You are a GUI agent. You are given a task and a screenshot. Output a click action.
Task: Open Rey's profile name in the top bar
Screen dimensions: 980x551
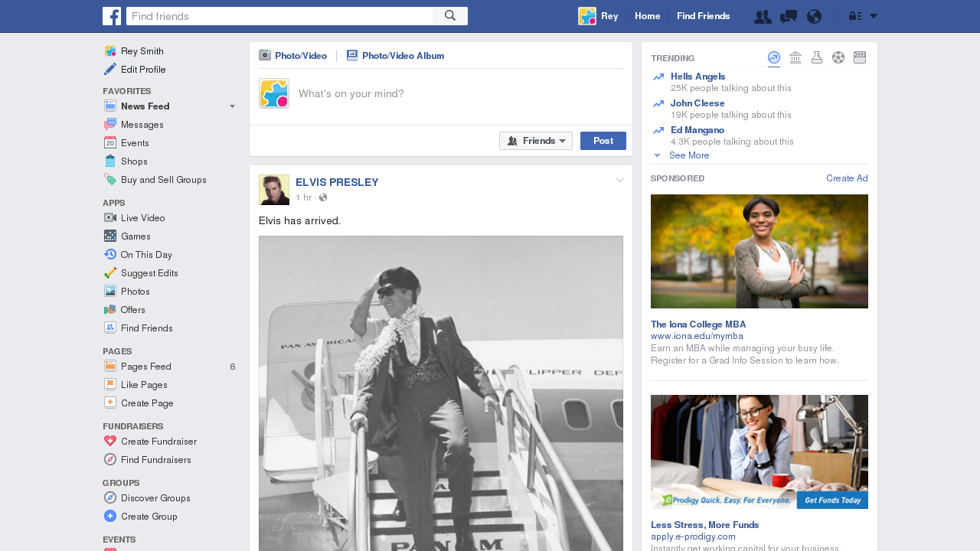609,16
